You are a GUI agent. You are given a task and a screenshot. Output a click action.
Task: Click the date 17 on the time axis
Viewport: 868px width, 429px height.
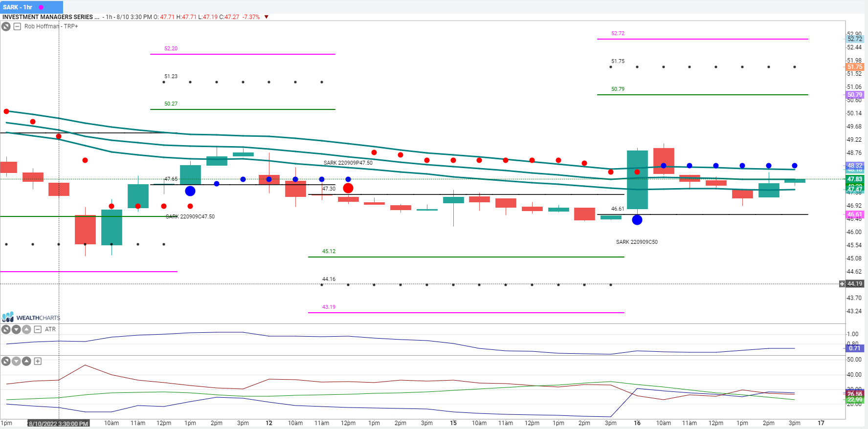[x=821, y=423]
